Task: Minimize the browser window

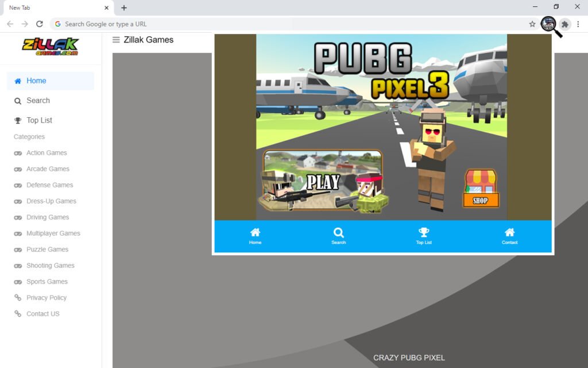Action: [x=535, y=7]
